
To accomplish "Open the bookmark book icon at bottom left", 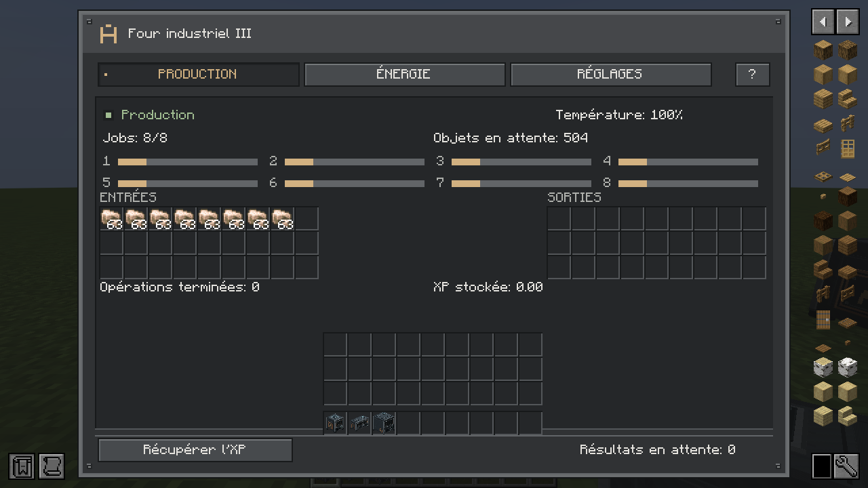I will (x=22, y=466).
